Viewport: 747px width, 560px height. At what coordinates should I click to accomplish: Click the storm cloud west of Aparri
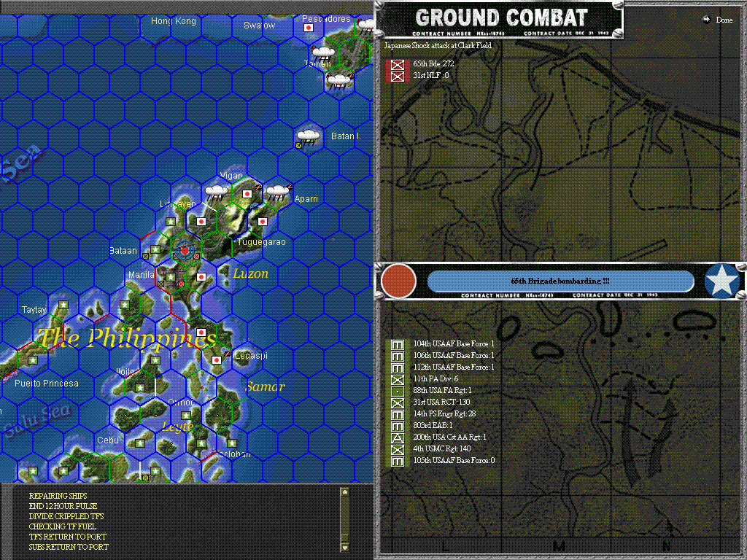(277, 192)
